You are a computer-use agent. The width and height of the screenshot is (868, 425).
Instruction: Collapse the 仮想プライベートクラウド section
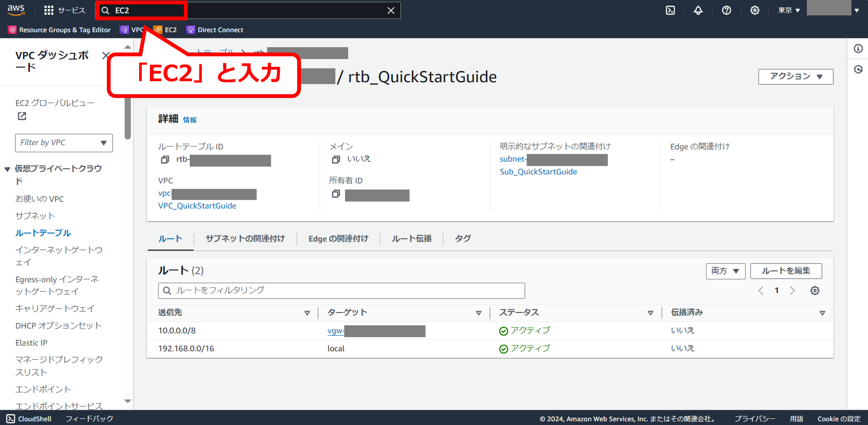point(7,169)
